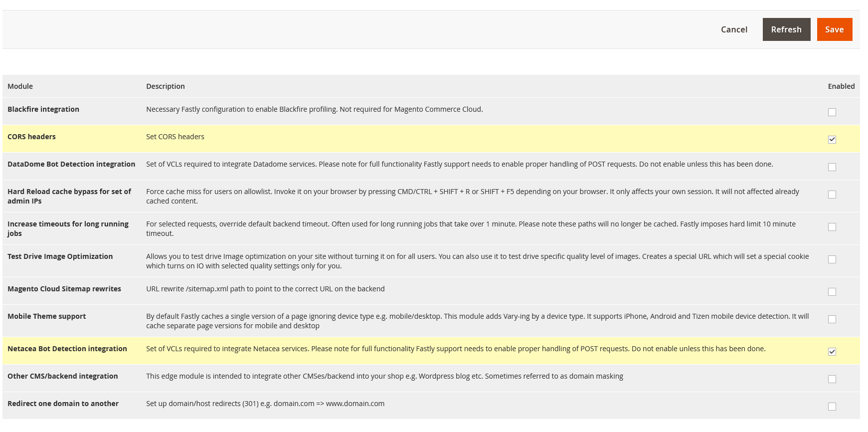Check Redirect one domain to another
This screenshot has width=868, height=432.
(832, 407)
